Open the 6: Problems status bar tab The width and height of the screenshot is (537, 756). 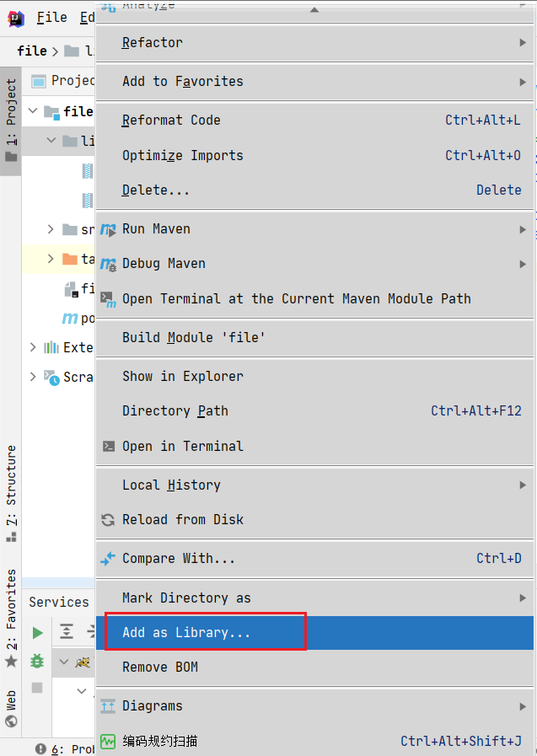(x=72, y=748)
